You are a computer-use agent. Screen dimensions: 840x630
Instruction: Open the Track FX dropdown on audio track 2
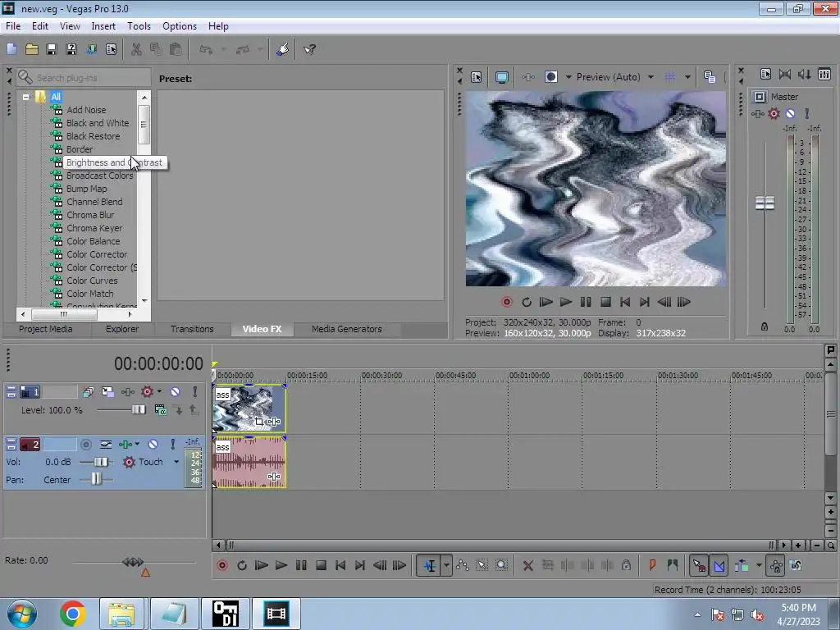[137, 444]
